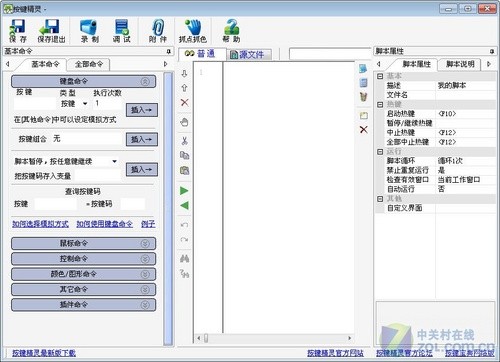Image resolution: width=500 pixels, height=362 pixels.
Task: Outdent with green left triangle icon
Action: pos(184,205)
